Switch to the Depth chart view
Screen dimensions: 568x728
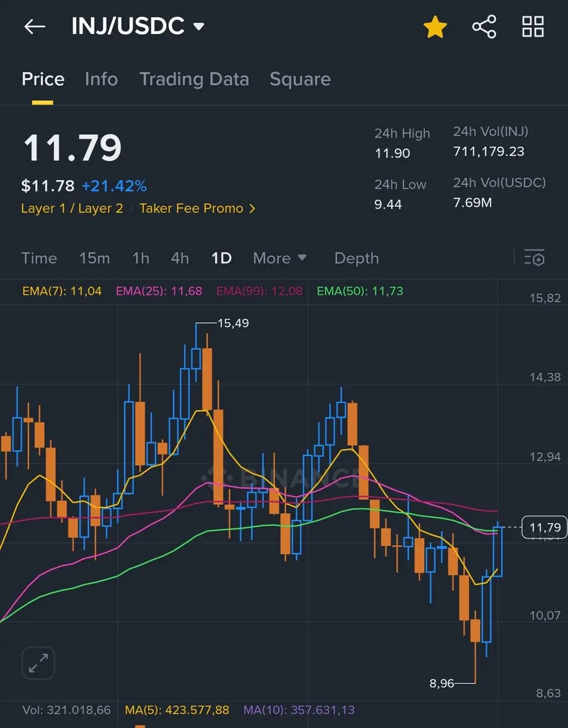pos(356,258)
